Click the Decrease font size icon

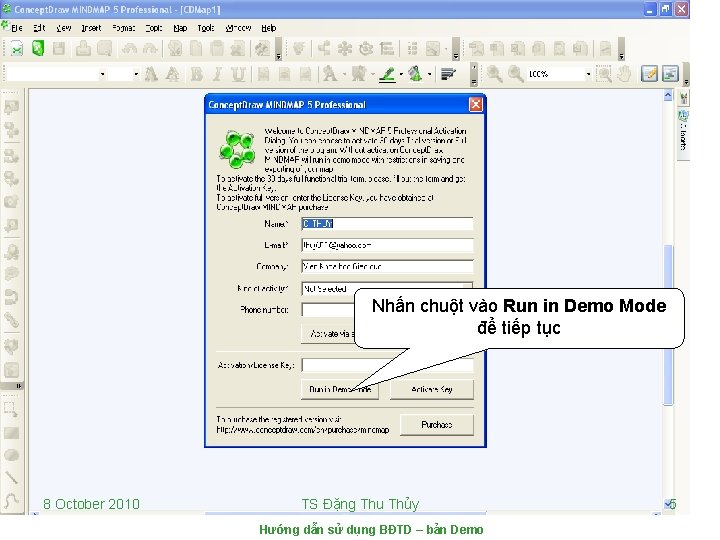(x=173, y=74)
